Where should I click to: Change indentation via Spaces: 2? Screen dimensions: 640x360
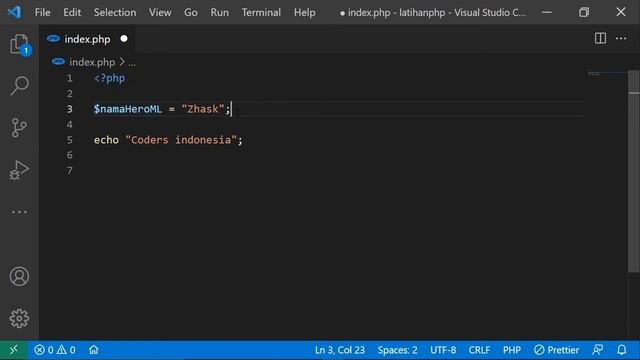[x=397, y=350]
